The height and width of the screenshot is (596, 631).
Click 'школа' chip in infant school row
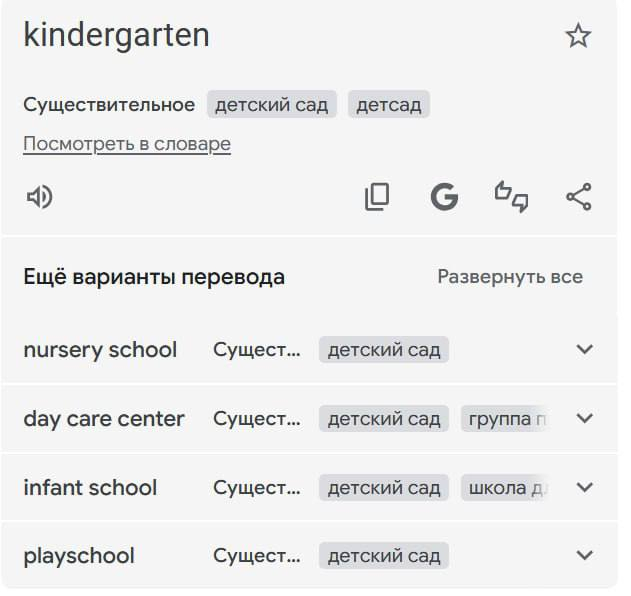point(505,488)
